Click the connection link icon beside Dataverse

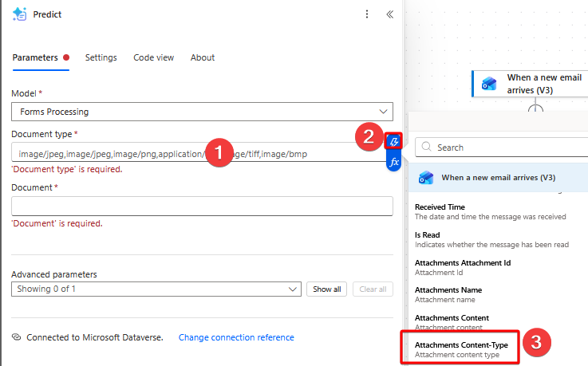16,336
